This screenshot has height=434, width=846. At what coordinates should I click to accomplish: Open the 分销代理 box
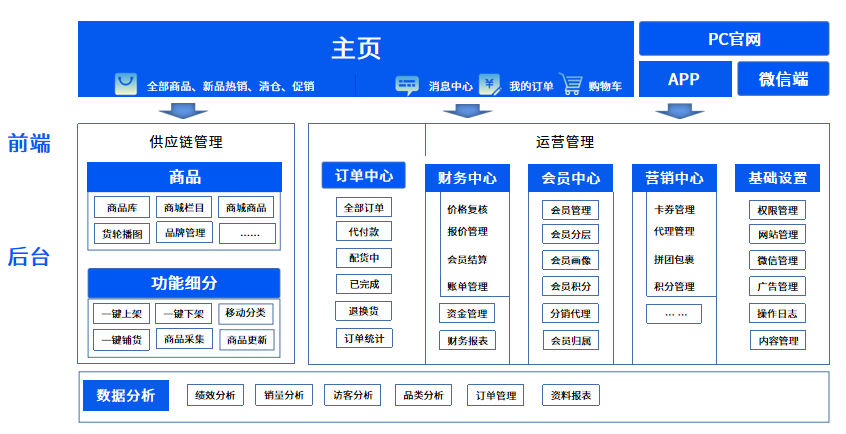tap(570, 314)
